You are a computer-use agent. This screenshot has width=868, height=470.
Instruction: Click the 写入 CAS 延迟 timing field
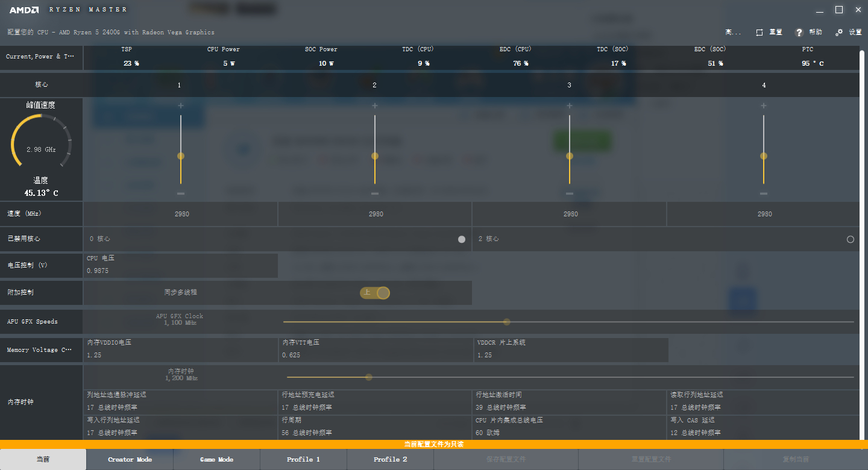(764, 427)
